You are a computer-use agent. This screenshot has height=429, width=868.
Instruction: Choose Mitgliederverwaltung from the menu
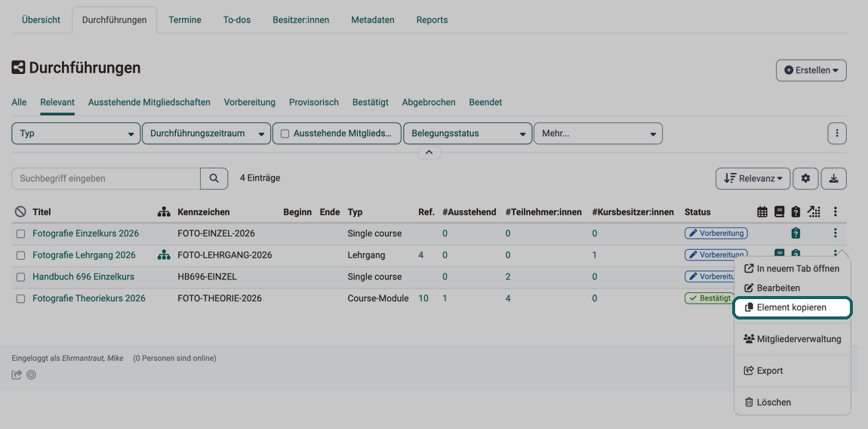[793, 339]
